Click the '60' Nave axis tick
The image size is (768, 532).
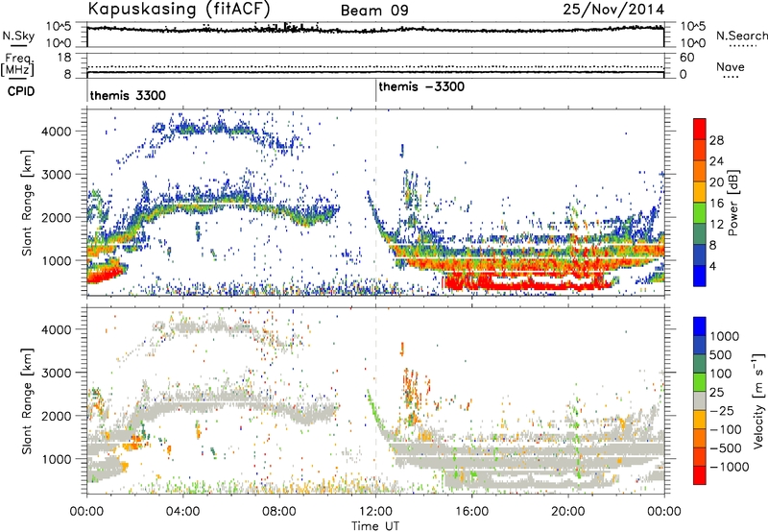[686, 58]
